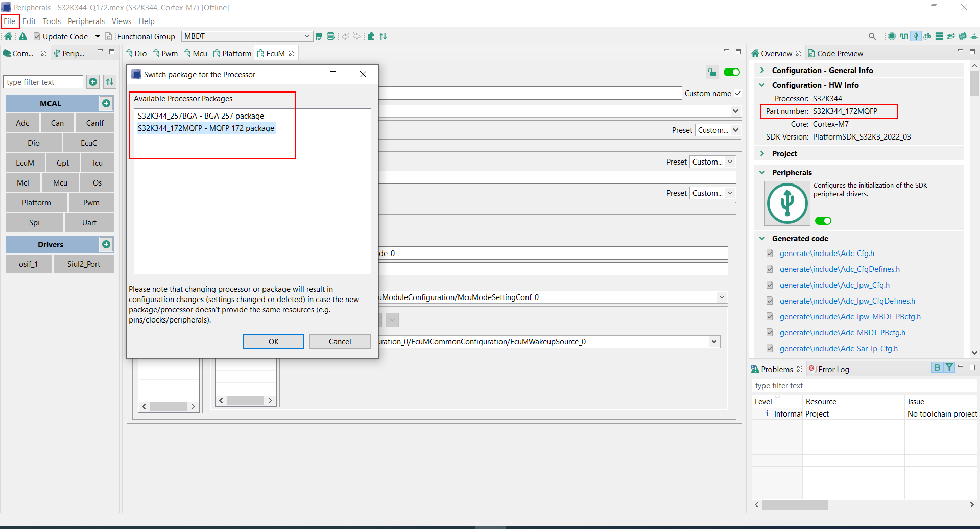
Task: Open the Peripherals menu
Action: 86,21
